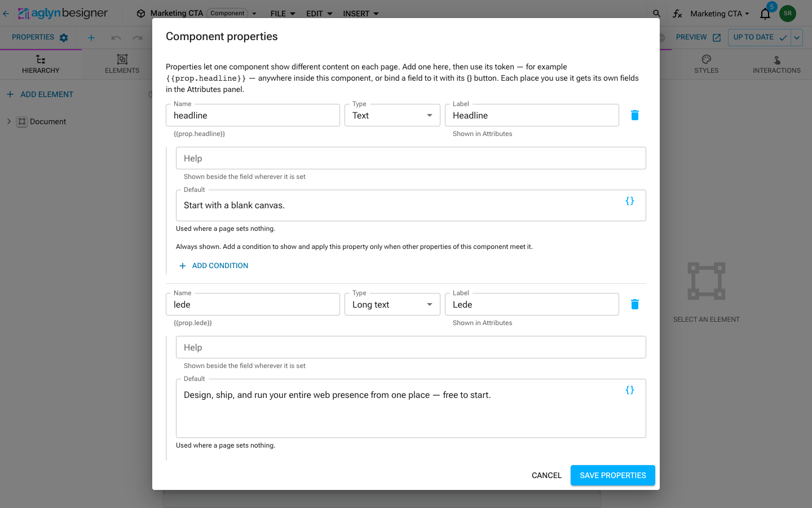Switch to the Interactions tab
812x508 pixels.
point(776,64)
